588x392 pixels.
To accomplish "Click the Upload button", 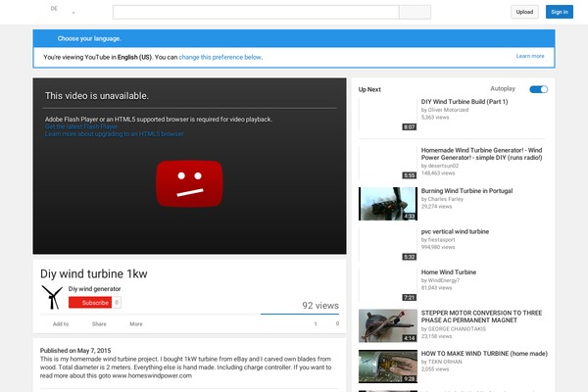I will 524,12.
